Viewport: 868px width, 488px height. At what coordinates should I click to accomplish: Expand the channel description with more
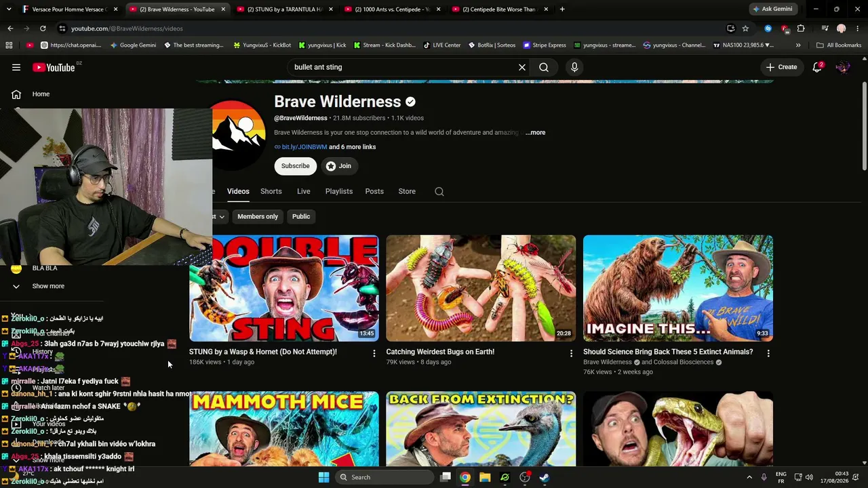click(535, 133)
